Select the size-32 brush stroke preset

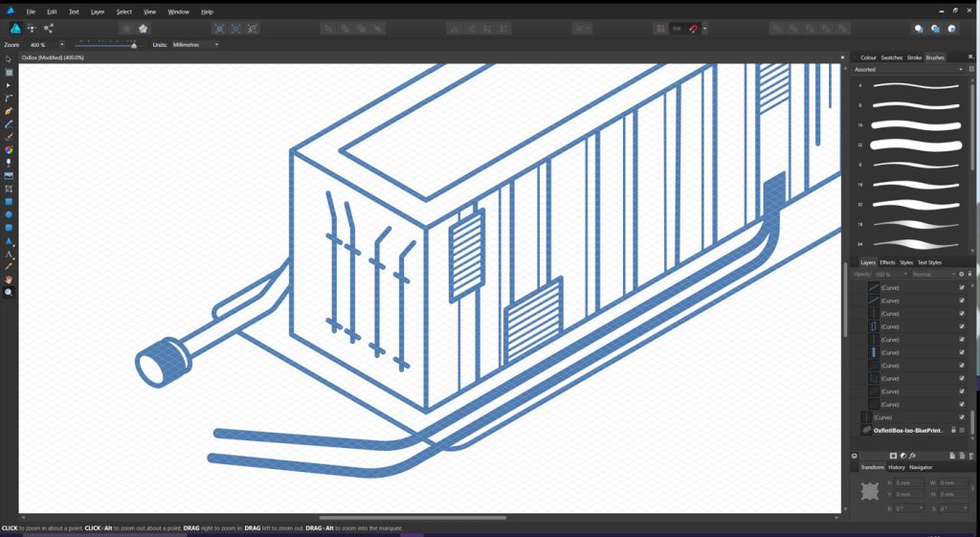pos(917,145)
